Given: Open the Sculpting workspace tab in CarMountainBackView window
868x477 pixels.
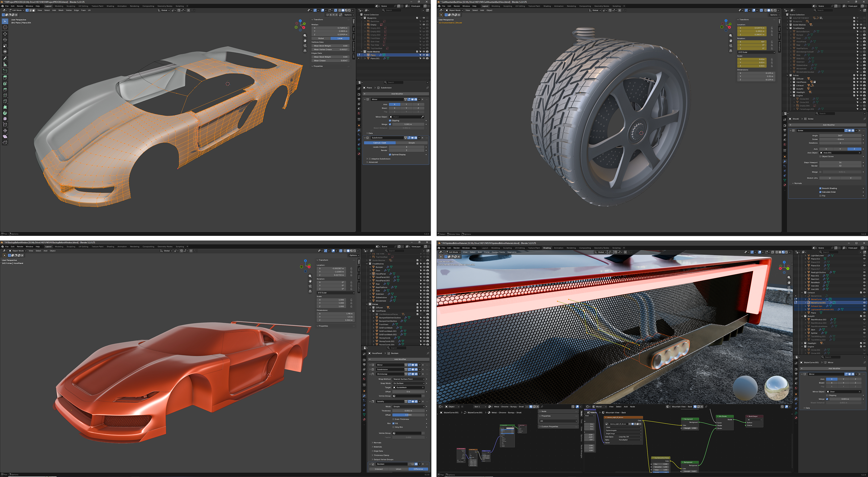Looking at the screenshot, I should pos(507,6).
